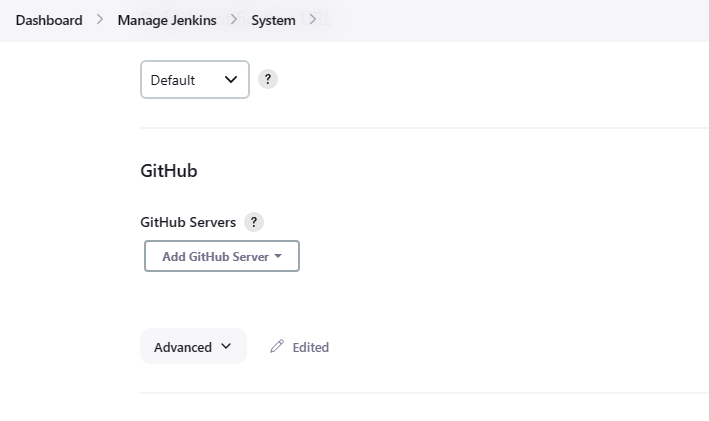Show help for the Default dropdown
The width and height of the screenshot is (709, 421).
pyautogui.click(x=268, y=79)
